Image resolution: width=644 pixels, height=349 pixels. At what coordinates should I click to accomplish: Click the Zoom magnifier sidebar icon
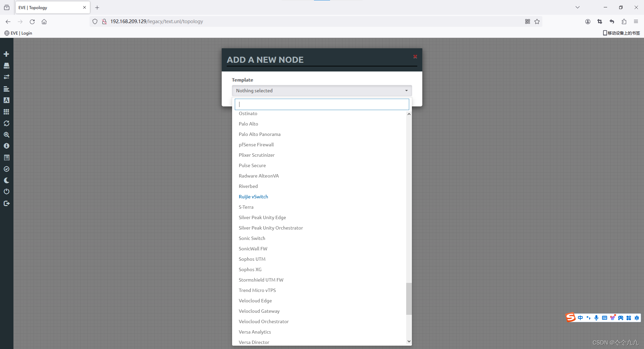click(6, 135)
